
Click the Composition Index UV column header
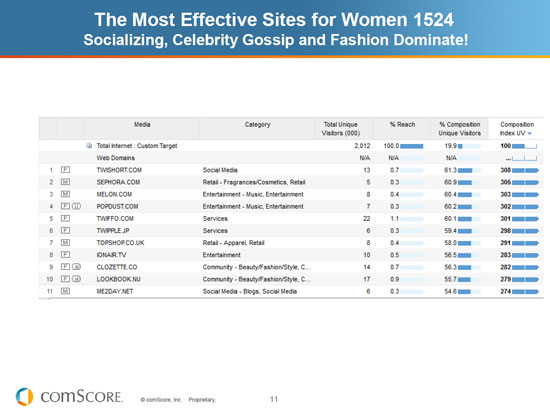pos(516,128)
